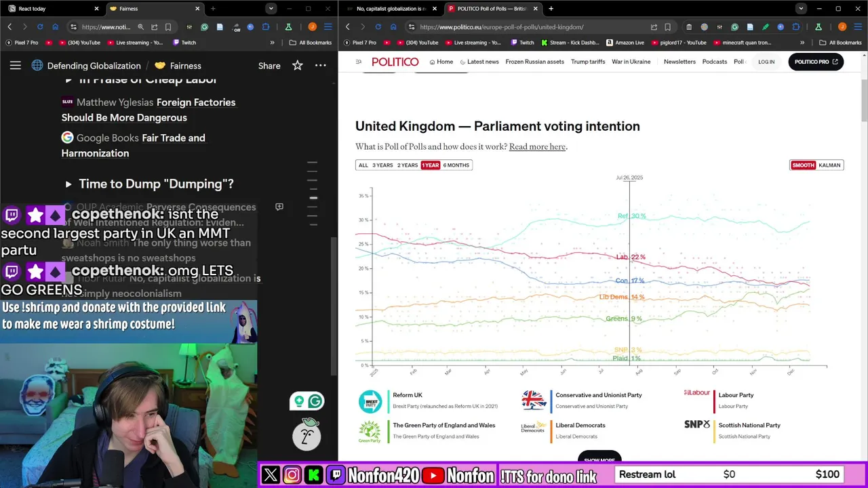
Task: Open Amazon Live bookmark in right browser
Action: coord(625,43)
